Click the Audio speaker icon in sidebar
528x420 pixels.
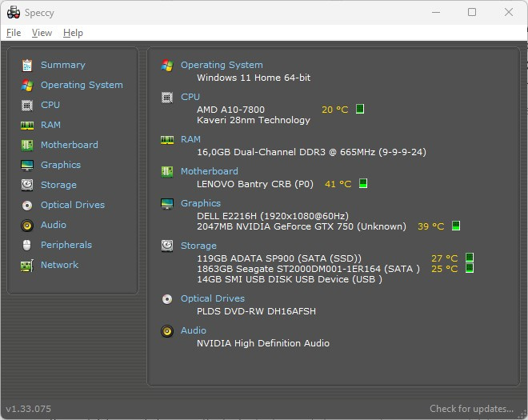coord(27,226)
